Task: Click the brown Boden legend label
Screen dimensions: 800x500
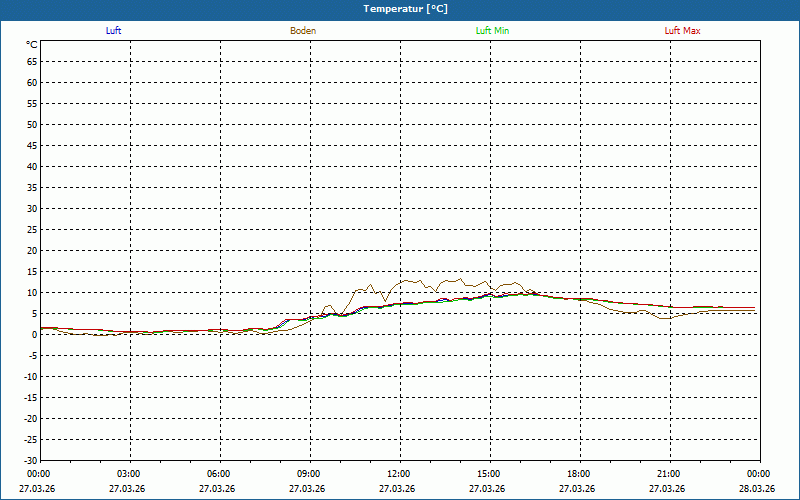Action: coord(303,31)
